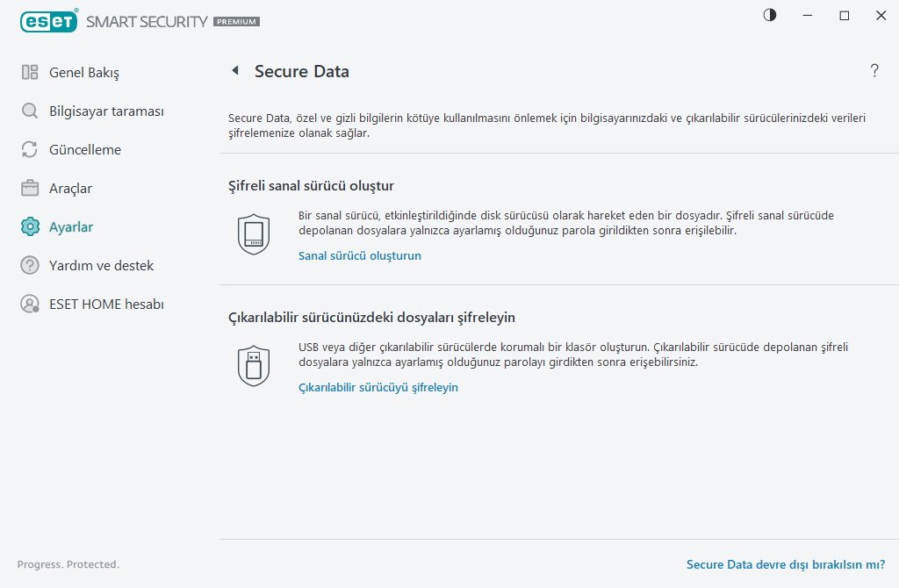Click the ESET HOME account icon
The image size is (899, 588).
29,304
